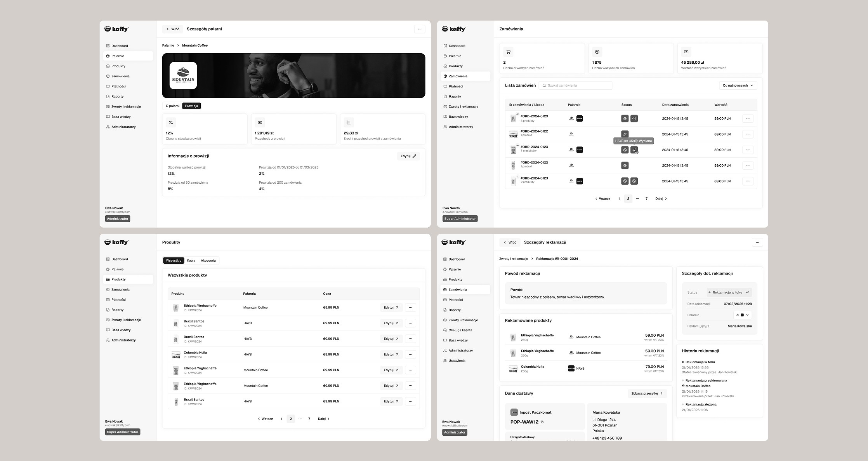Click the box icon above the 1 879 orders count
The width and height of the screenshot is (868, 461).
click(x=597, y=52)
